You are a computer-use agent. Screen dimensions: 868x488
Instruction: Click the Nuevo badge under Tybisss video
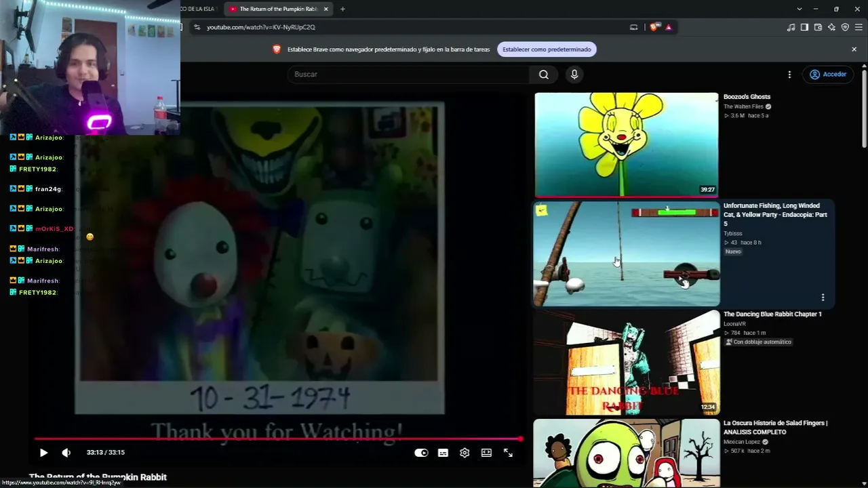pyautogui.click(x=733, y=251)
